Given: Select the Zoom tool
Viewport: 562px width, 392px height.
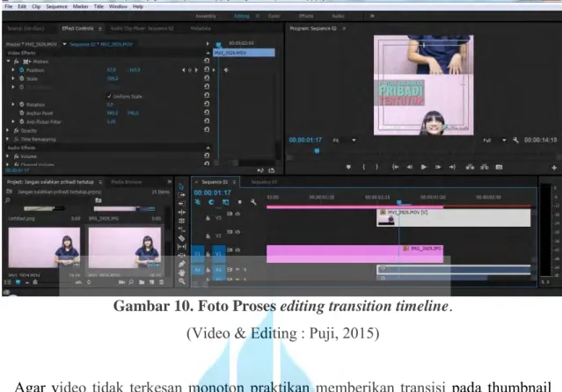Looking at the screenshot, I should click(182, 281).
